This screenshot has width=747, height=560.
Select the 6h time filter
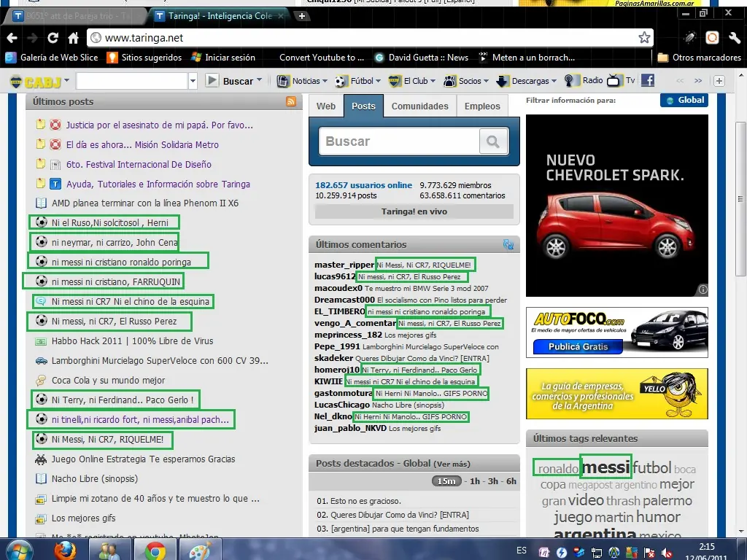[511, 481]
